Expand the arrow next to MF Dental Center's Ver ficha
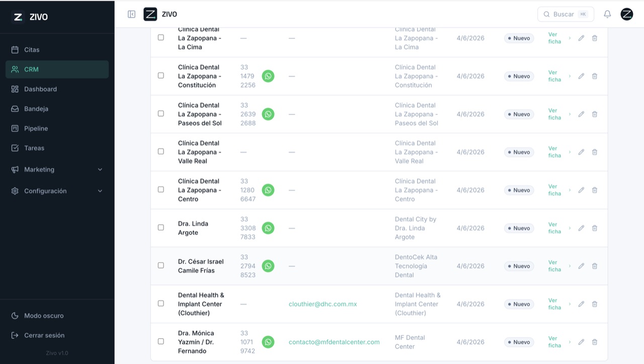The image size is (644, 364). (x=570, y=342)
